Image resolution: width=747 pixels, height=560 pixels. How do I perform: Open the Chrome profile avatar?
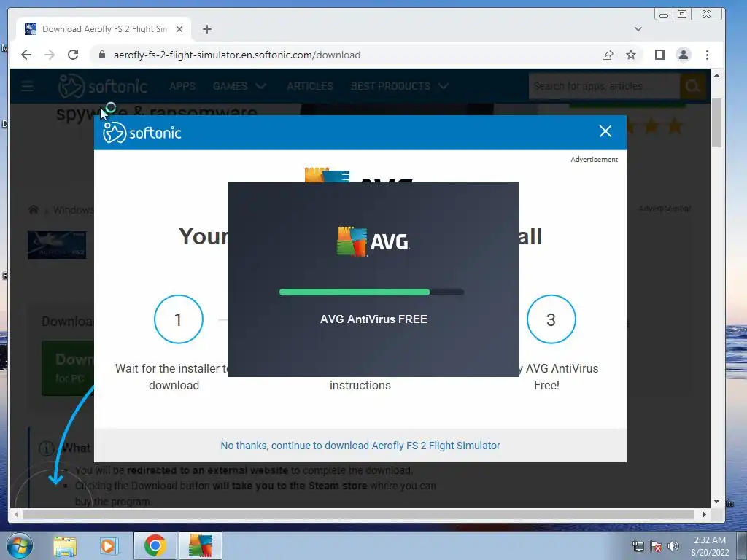pyautogui.click(x=683, y=55)
